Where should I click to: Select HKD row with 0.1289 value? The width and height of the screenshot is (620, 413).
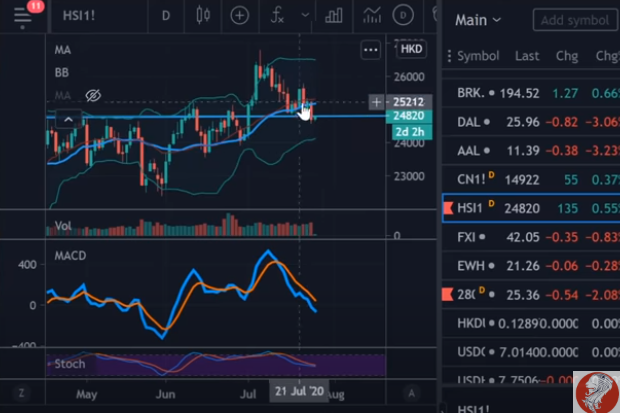pyautogui.click(x=531, y=324)
